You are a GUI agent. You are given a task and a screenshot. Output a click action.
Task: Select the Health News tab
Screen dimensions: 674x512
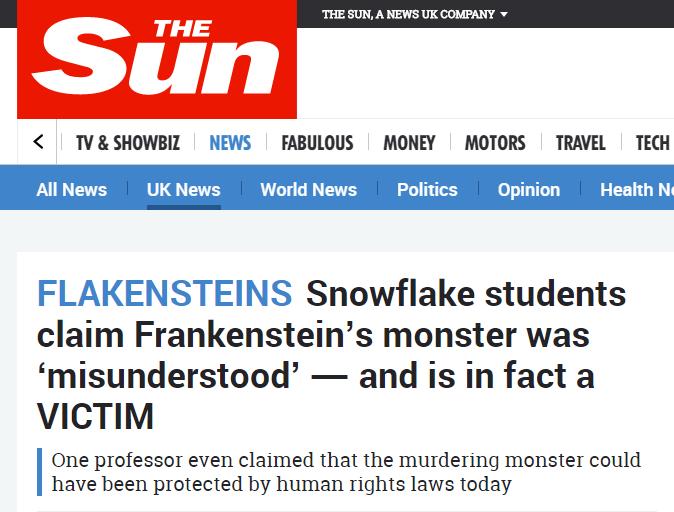pyautogui.click(x=637, y=190)
